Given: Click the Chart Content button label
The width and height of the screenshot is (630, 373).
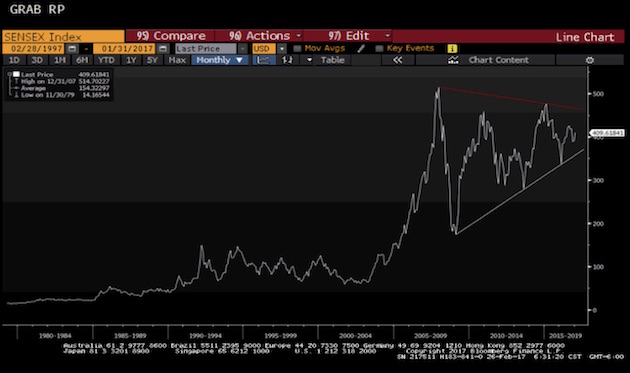Looking at the screenshot, I should point(499,60).
